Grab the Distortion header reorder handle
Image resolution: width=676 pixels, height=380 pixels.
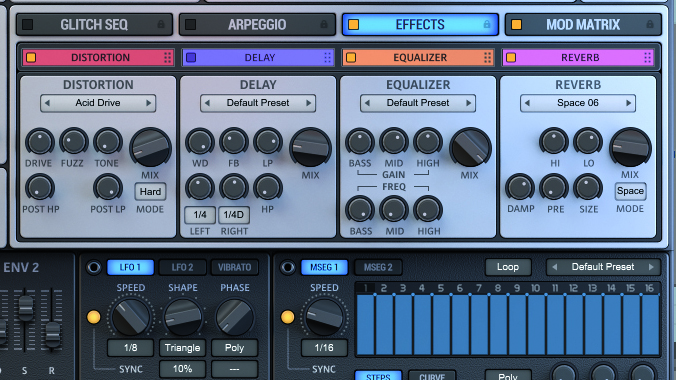click(x=168, y=57)
